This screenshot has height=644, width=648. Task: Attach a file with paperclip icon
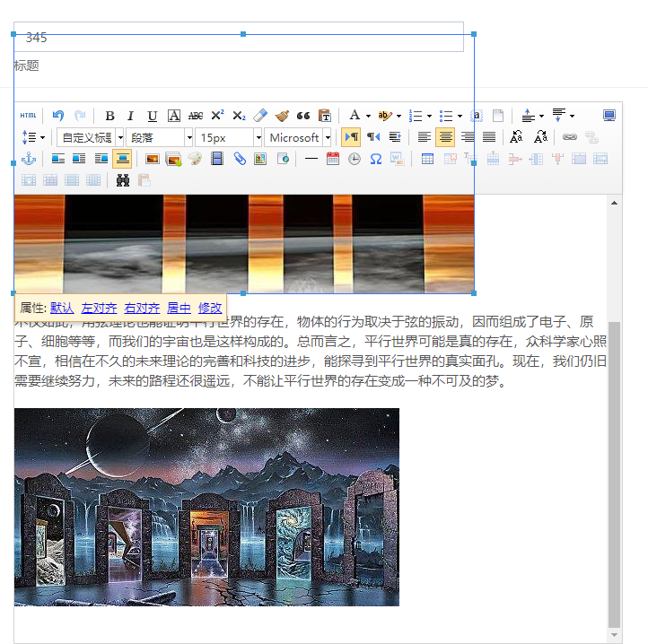(240, 159)
